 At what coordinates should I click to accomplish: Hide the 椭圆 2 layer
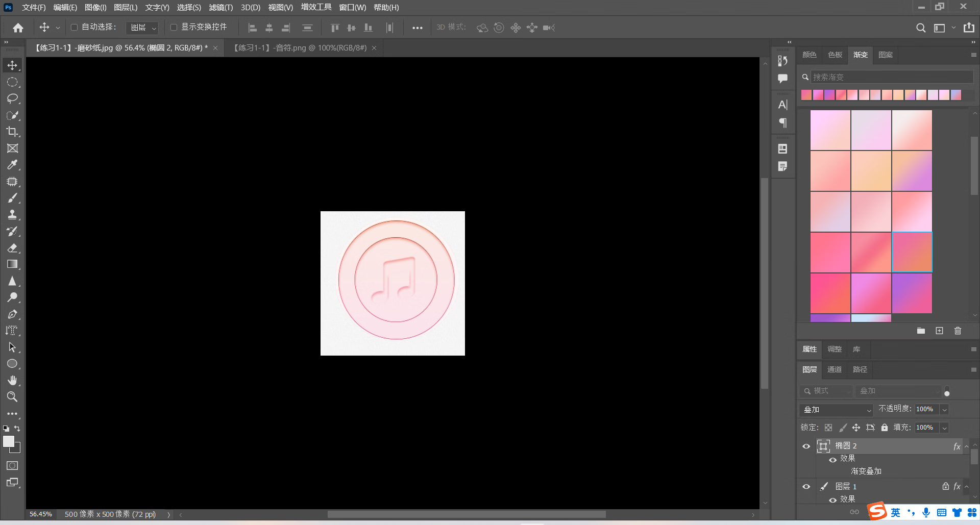click(806, 446)
